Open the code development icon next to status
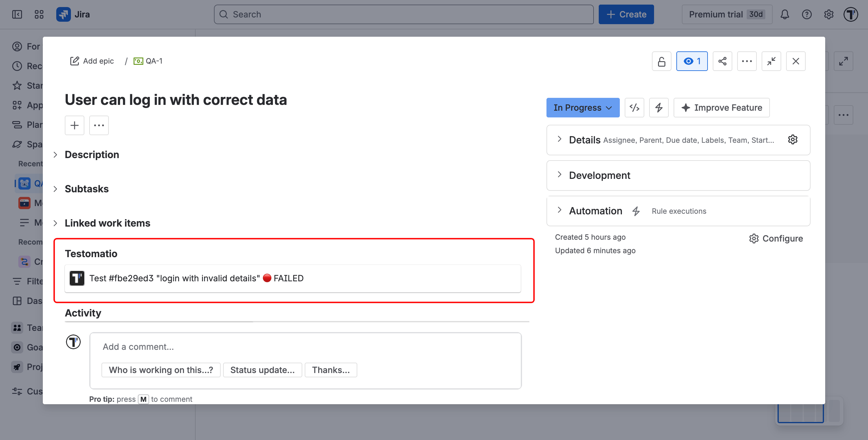Screen dimensions: 868x440 tap(634, 108)
